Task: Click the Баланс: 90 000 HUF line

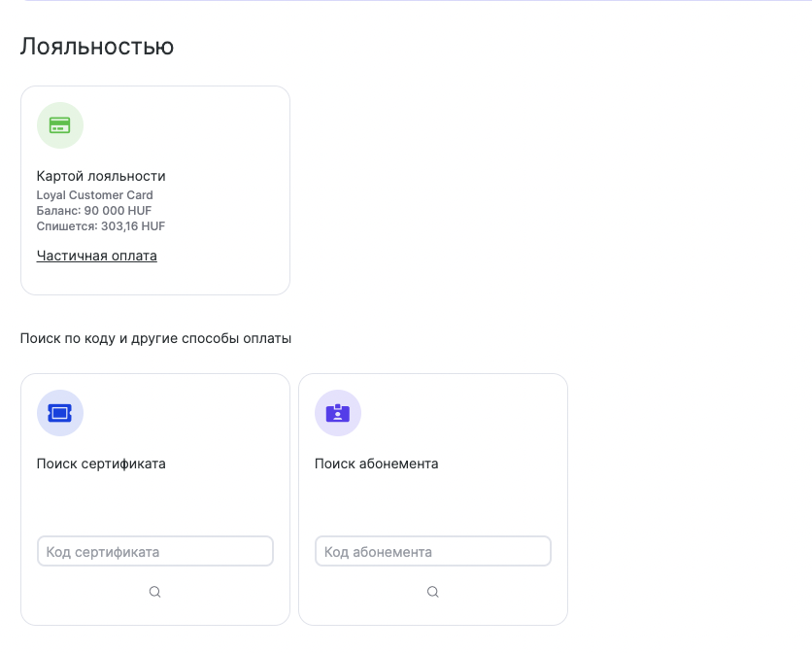Action: pyautogui.click(x=94, y=211)
